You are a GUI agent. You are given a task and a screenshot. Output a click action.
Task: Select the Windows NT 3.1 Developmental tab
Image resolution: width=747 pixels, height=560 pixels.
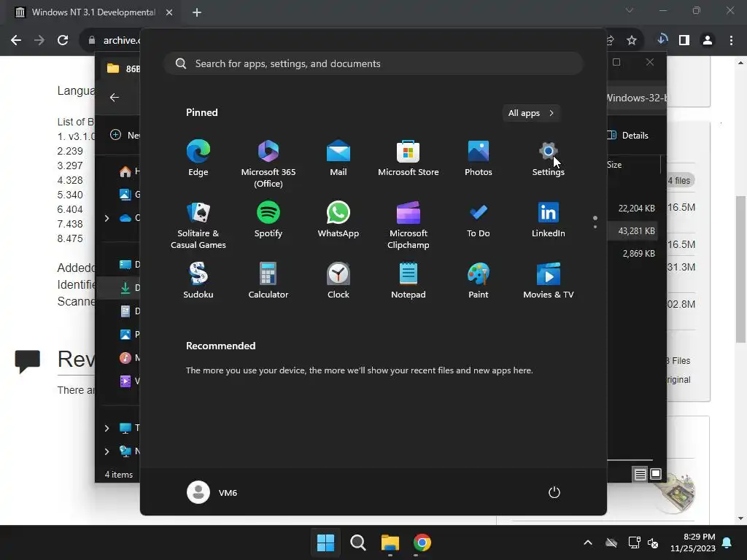coord(94,12)
